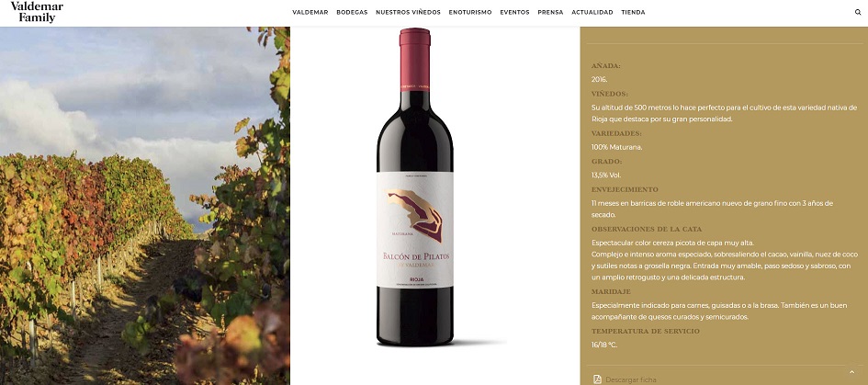Select Actualidad in the navigation bar
This screenshot has height=385, width=868.
pos(592,12)
